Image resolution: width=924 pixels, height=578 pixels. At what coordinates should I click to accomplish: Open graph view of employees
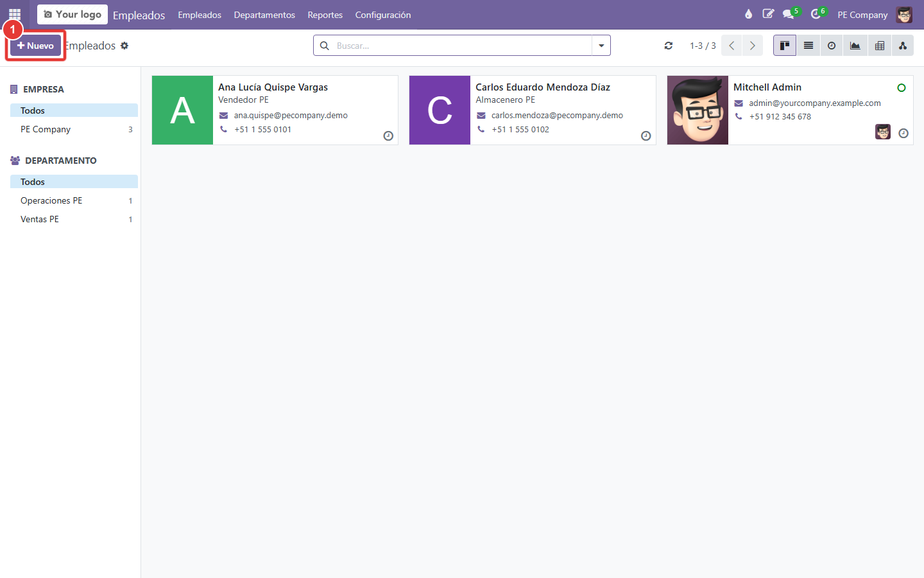pos(855,46)
